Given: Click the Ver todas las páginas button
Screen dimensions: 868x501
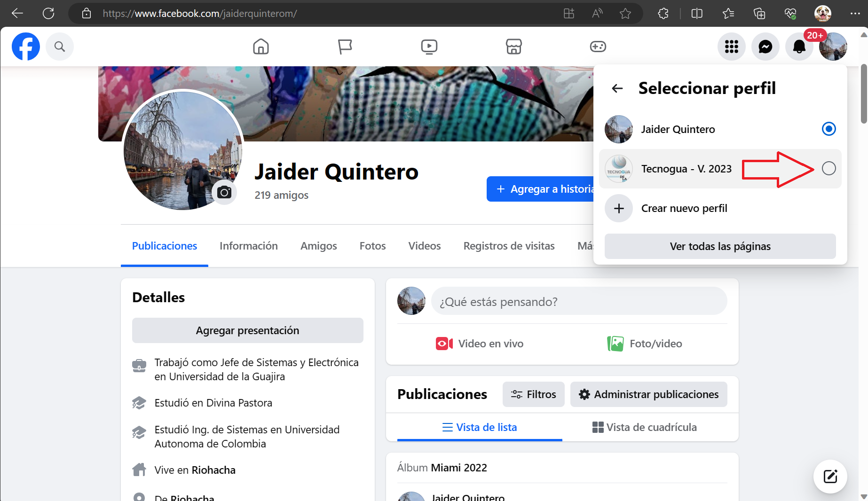Looking at the screenshot, I should coord(720,246).
